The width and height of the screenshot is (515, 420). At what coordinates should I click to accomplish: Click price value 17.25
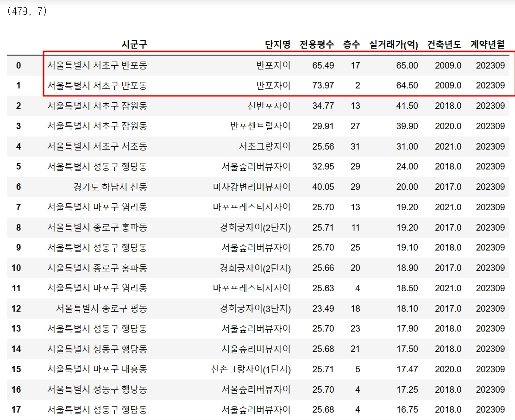(x=407, y=389)
